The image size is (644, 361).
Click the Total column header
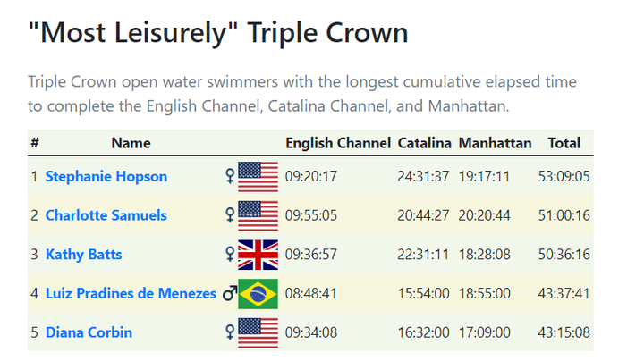coord(563,143)
